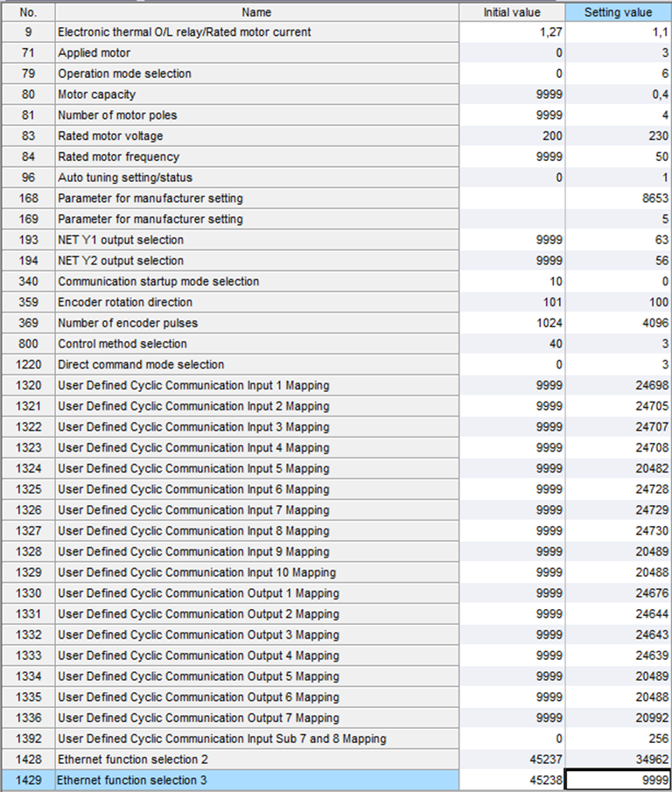Edit setting value 9999 for Ethernet function selection 3
Viewport: 672px width, 792px height.
click(x=618, y=781)
